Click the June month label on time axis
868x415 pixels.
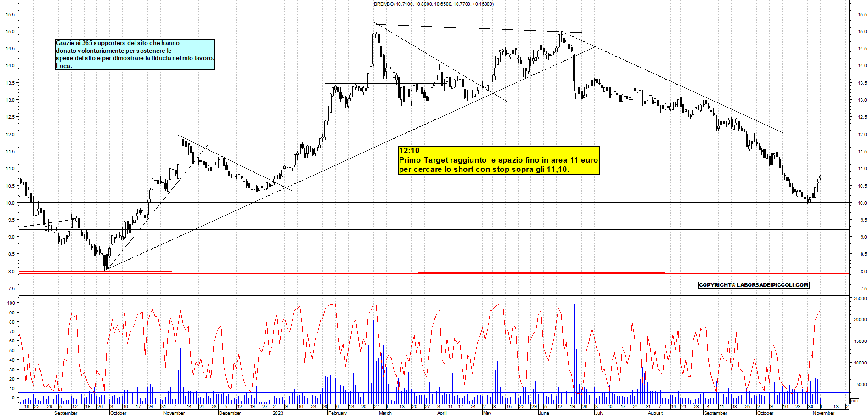tap(544, 413)
